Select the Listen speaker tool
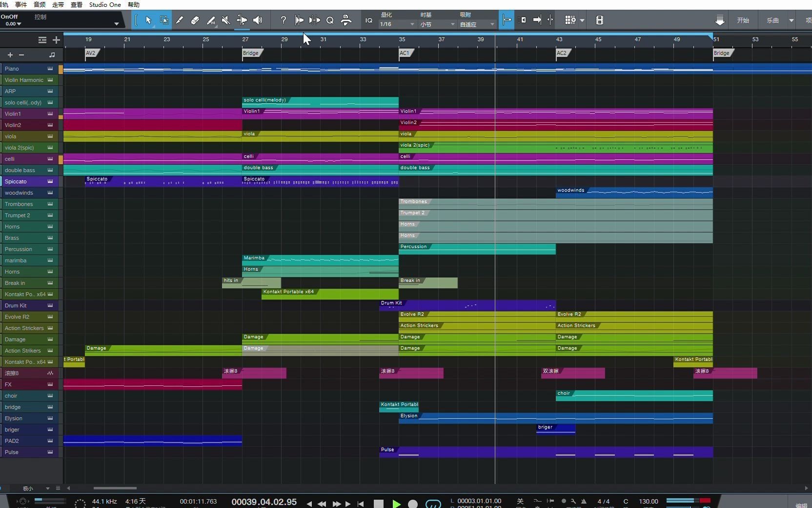This screenshot has height=508, width=812. coord(258,20)
